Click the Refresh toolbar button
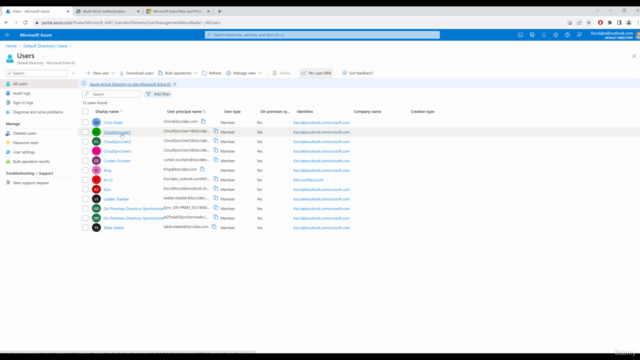This screenshot has height=360, width=640. pyautogui.click(x=211, y=73)
